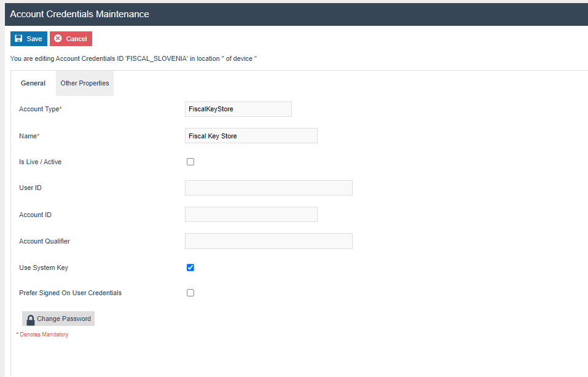Enable the Is Live / Active checkbox
The height and width of the screenshot is (377, 588).
pyautogui.click(x=190, y=162)
